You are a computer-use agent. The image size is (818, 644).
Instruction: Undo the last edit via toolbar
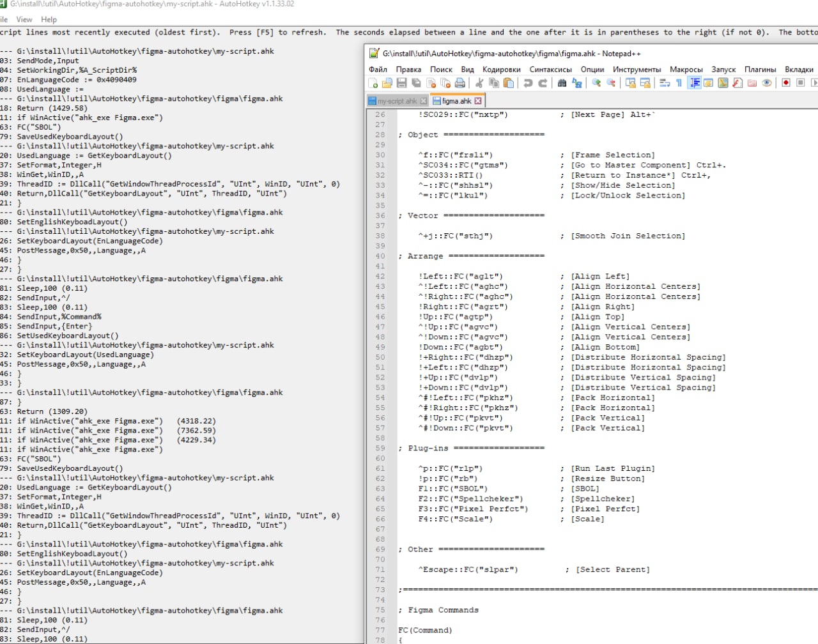[528, 83]
